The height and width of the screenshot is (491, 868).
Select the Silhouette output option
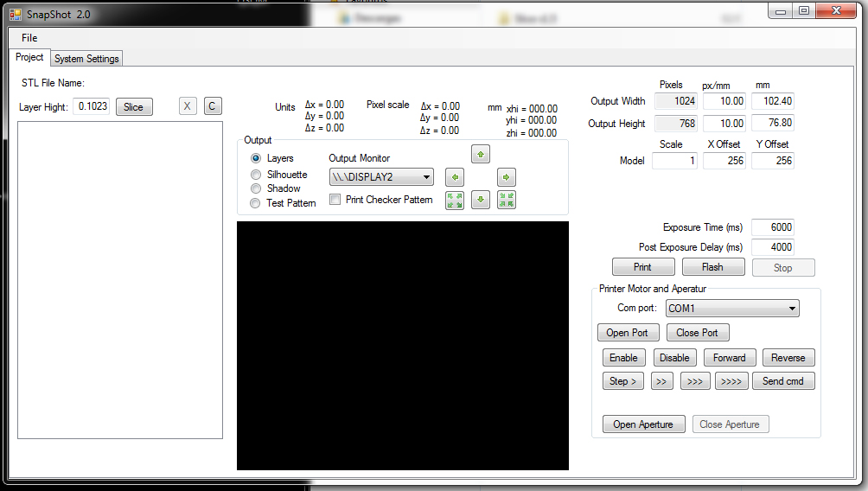click(256, 175)
